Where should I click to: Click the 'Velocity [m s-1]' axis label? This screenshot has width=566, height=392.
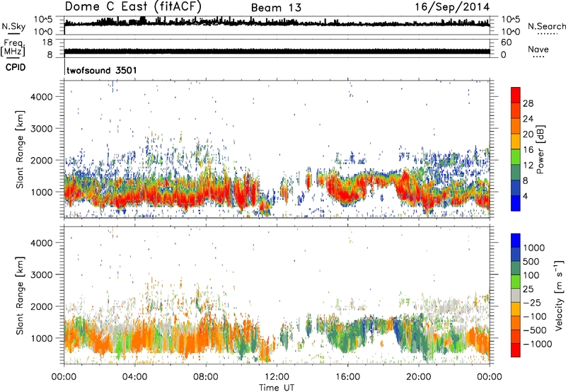coord(559,295)
